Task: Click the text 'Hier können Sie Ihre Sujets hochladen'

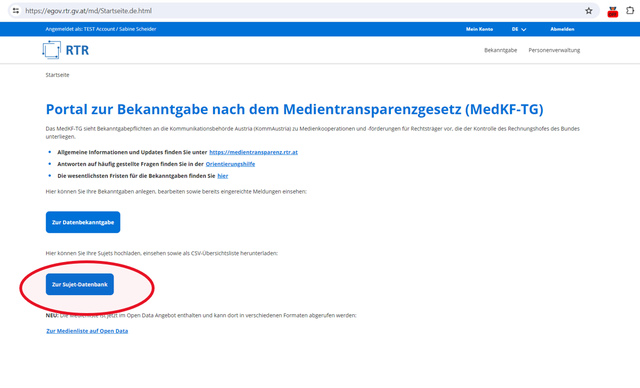Action: [162, 253]
